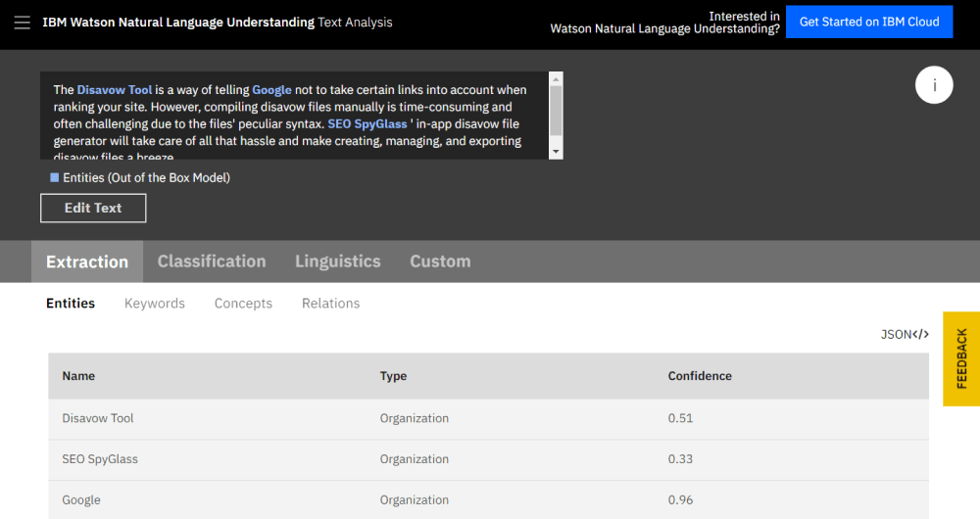Open the Linguistics tab

337,261
